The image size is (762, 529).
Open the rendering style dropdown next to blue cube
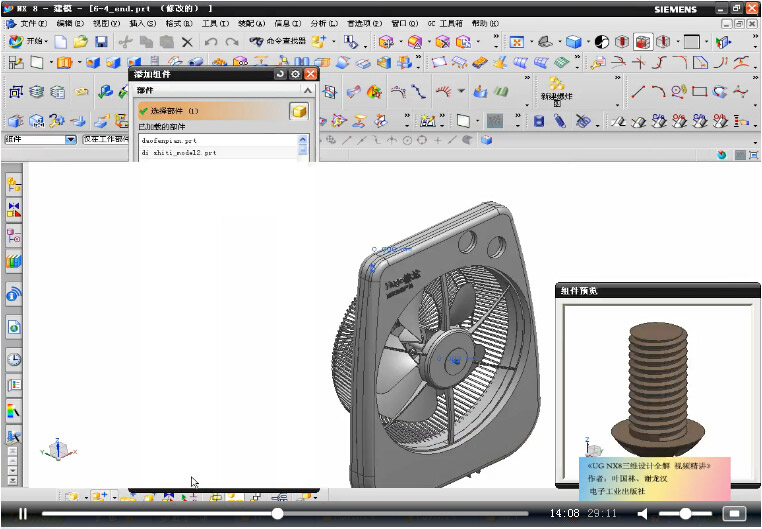587,42
